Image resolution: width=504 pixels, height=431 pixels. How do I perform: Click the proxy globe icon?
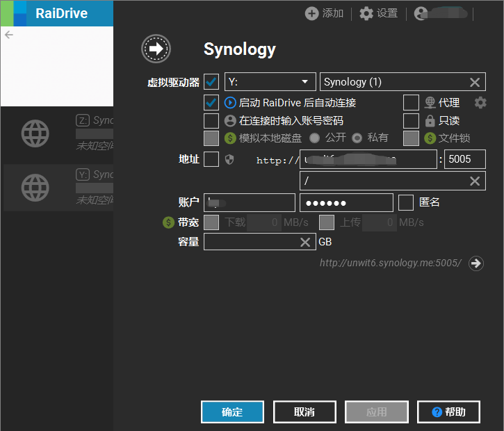(x=430, y=103)
